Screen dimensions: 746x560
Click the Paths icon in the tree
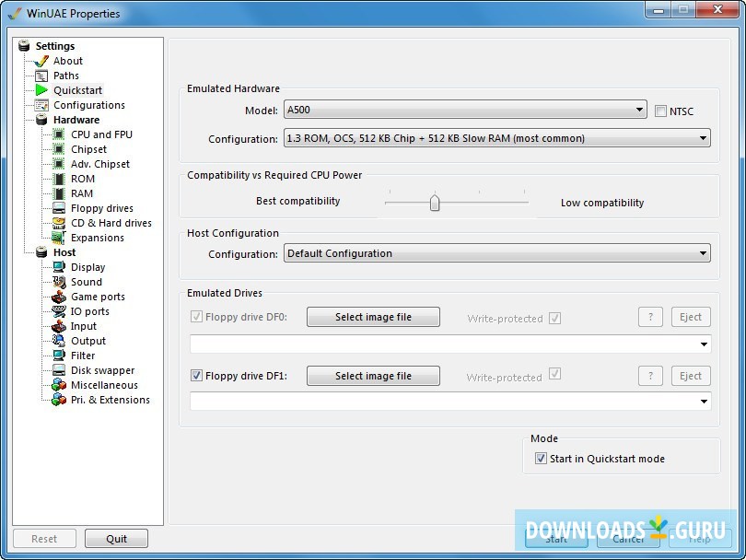tap(41, 76)
